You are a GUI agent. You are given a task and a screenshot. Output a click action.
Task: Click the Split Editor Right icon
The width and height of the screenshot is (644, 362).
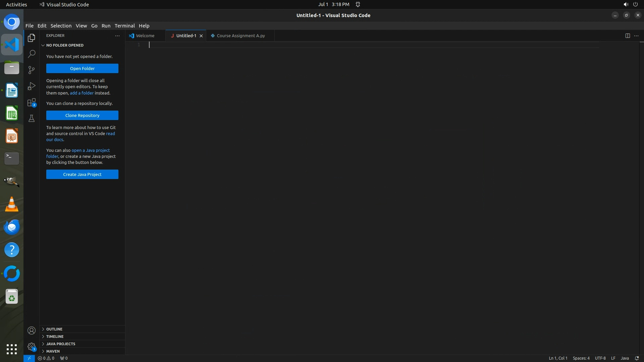(628, 36)
